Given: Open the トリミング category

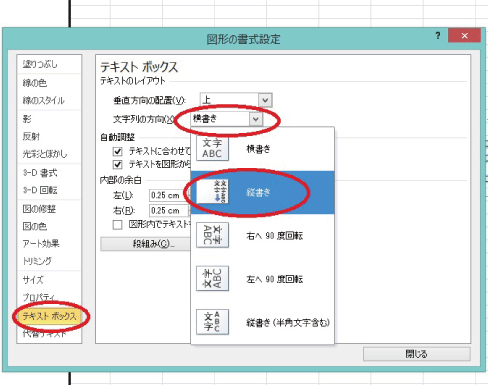Looking at the screenshot, I should coord(37,261).
